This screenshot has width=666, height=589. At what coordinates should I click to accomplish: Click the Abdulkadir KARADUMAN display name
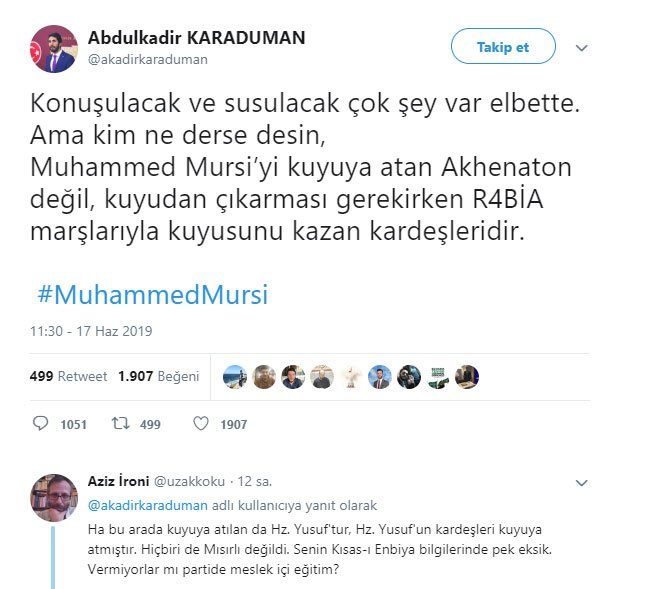197,38
